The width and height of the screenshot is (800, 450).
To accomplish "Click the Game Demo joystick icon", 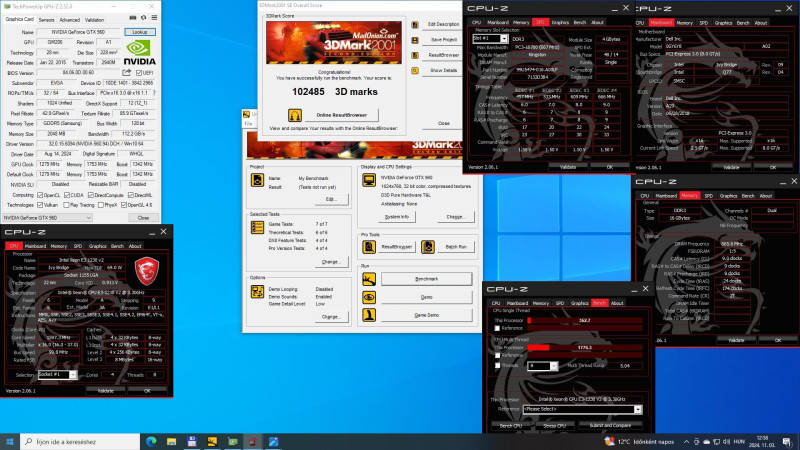I will [x=369, y=315].
